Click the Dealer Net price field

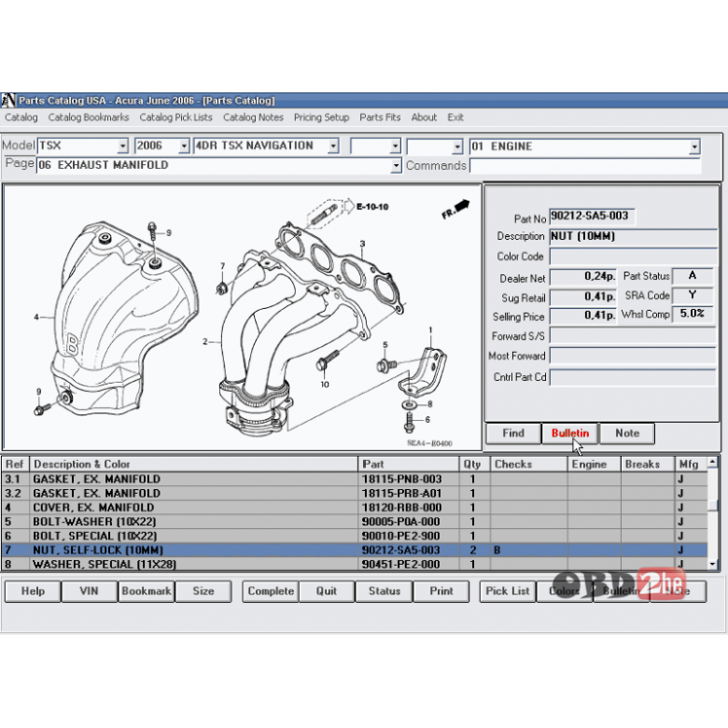[583, 276]
